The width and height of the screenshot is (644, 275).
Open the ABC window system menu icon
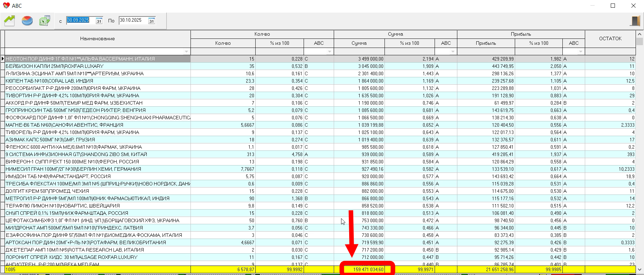point(6,6)
